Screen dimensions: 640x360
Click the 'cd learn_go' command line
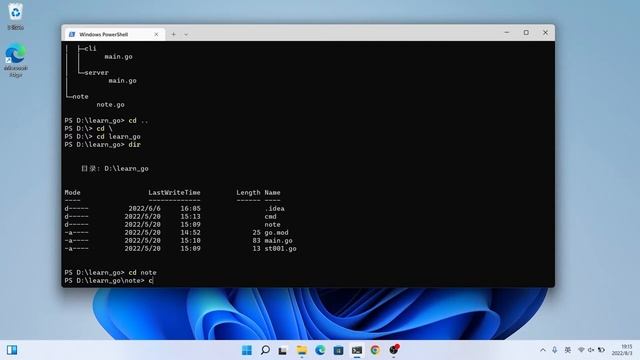[x=102, y=136]
